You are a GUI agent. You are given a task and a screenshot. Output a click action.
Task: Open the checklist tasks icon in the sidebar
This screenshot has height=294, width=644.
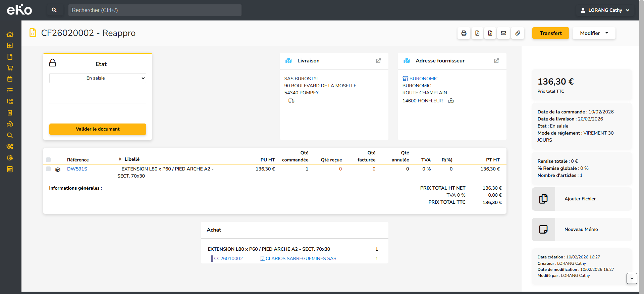pos(10,90)
